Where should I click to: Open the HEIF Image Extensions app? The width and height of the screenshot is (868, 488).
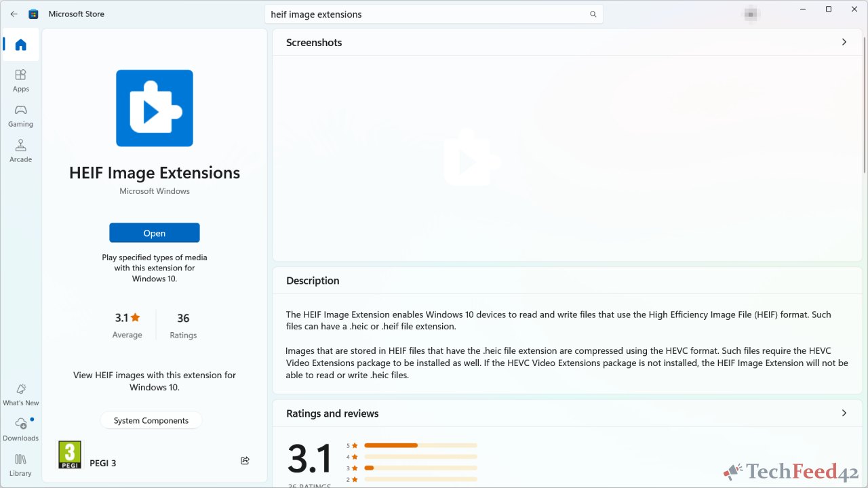pyautogui.click(x=155, y=233)
